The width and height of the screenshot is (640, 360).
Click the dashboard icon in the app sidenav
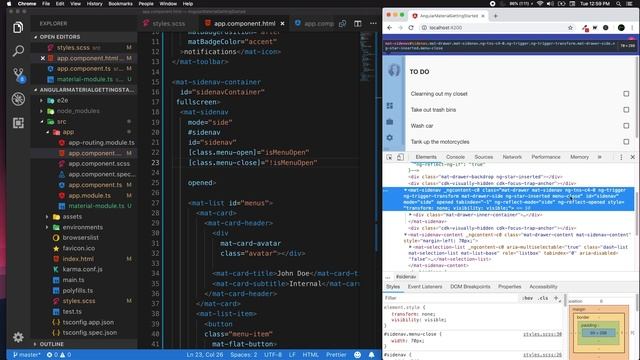click(x=390, y=106)
